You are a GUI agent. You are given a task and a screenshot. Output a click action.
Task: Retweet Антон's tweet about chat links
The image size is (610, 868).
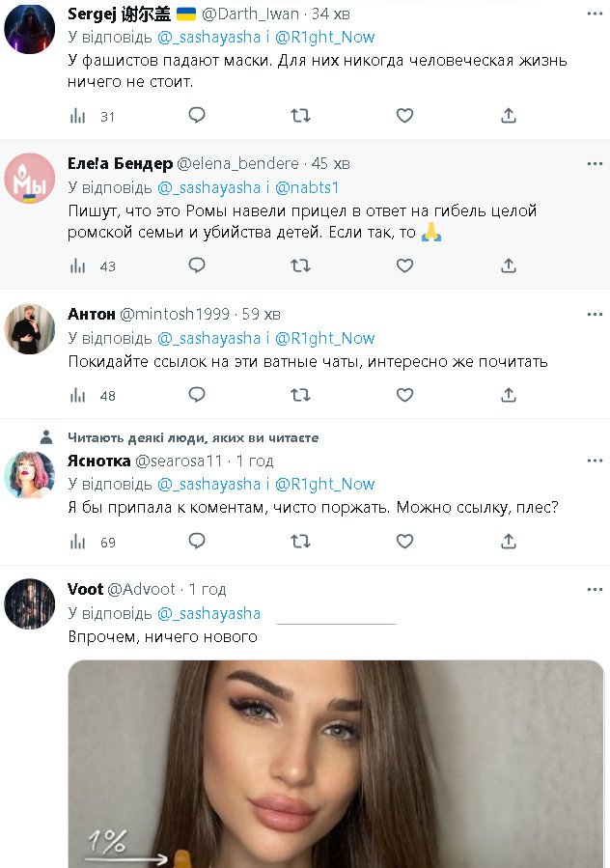click(x=300, y=395)
